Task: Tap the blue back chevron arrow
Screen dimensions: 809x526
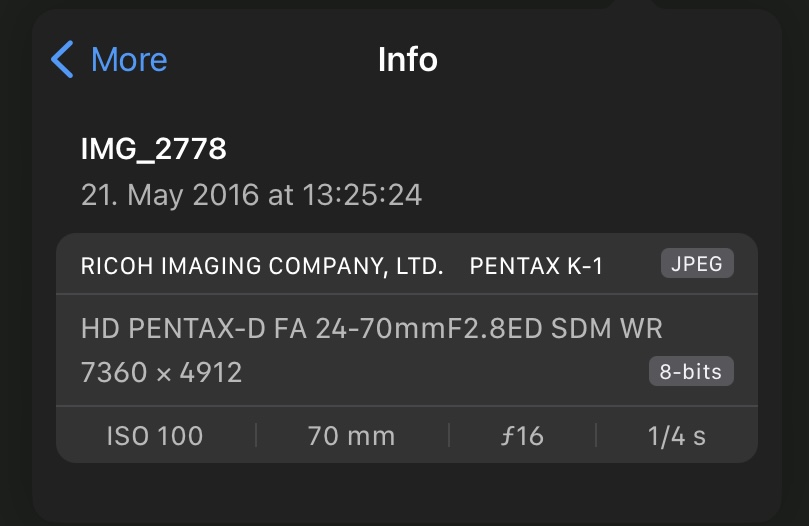Action: tap(62, 60)
